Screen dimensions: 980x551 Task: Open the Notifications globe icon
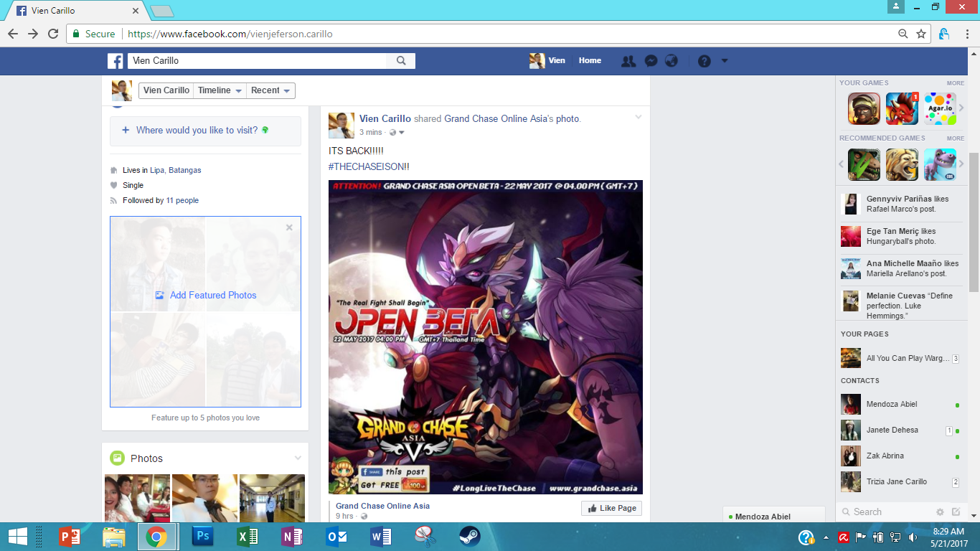[672, 61]
